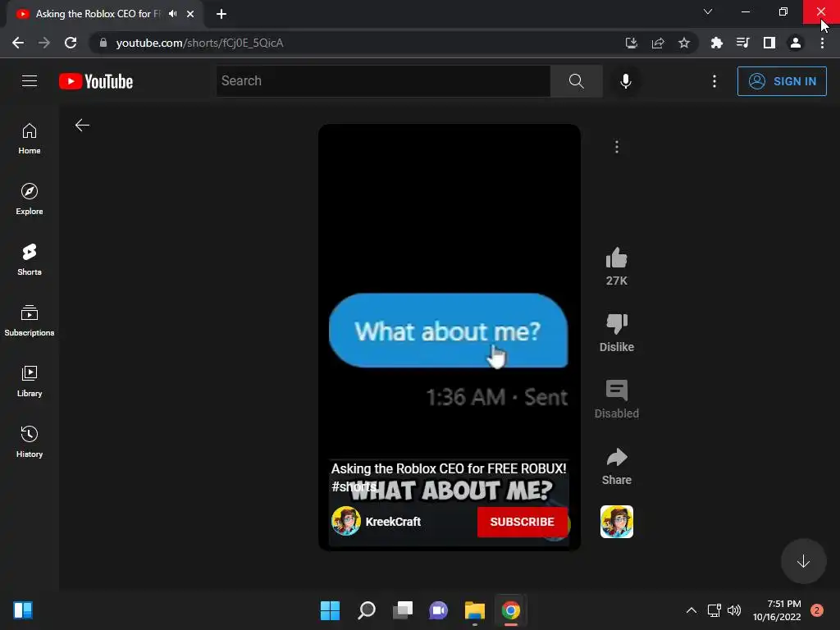
Task: Start voice search with microphone icon
Action: pyautogui.click(x=625, y=81)
